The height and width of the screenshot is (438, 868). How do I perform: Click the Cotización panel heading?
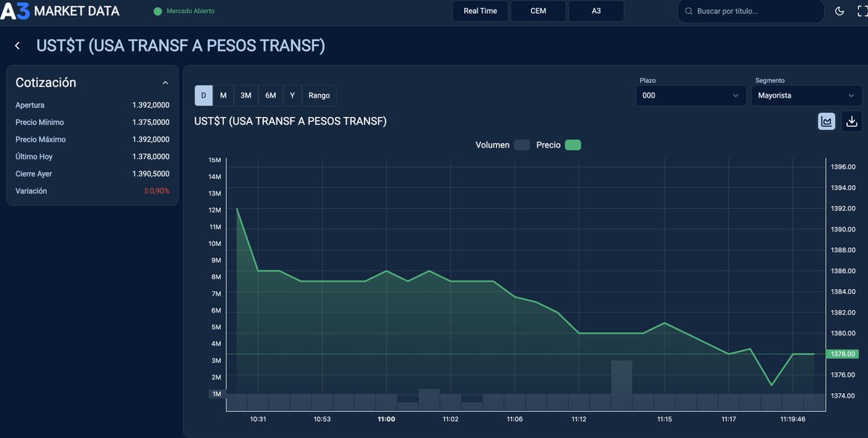pos(46,82)
